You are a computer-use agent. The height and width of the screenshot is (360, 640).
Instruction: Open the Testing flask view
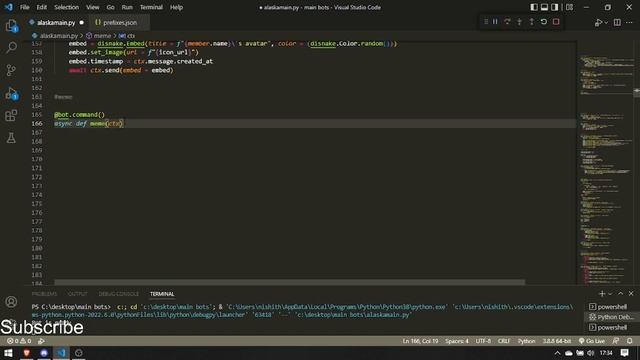(11, 138)
